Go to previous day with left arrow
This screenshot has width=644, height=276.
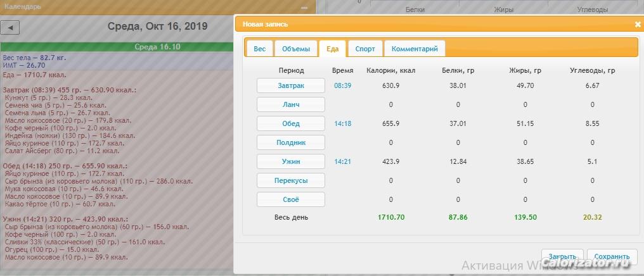pyautogui.click(x=11, y=28)
